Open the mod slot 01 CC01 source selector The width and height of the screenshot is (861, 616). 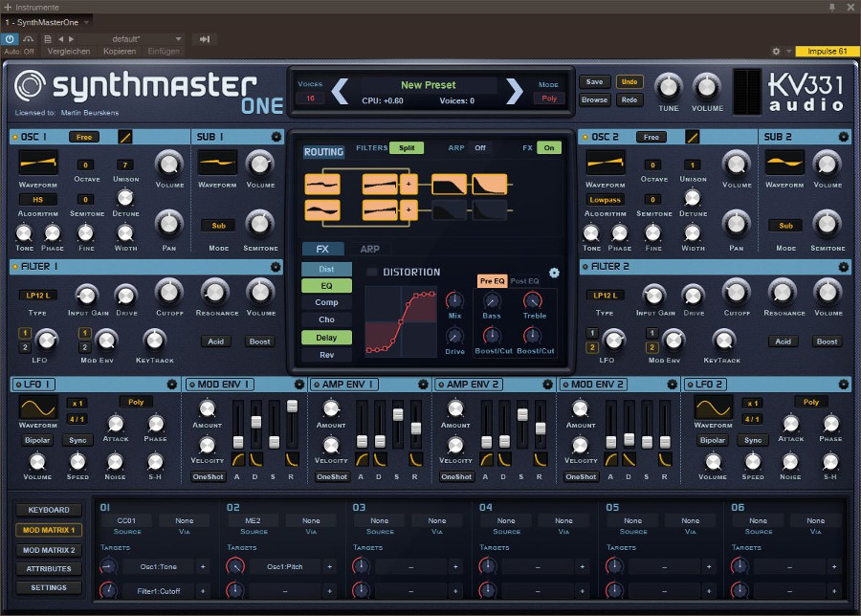pos(126,520)
